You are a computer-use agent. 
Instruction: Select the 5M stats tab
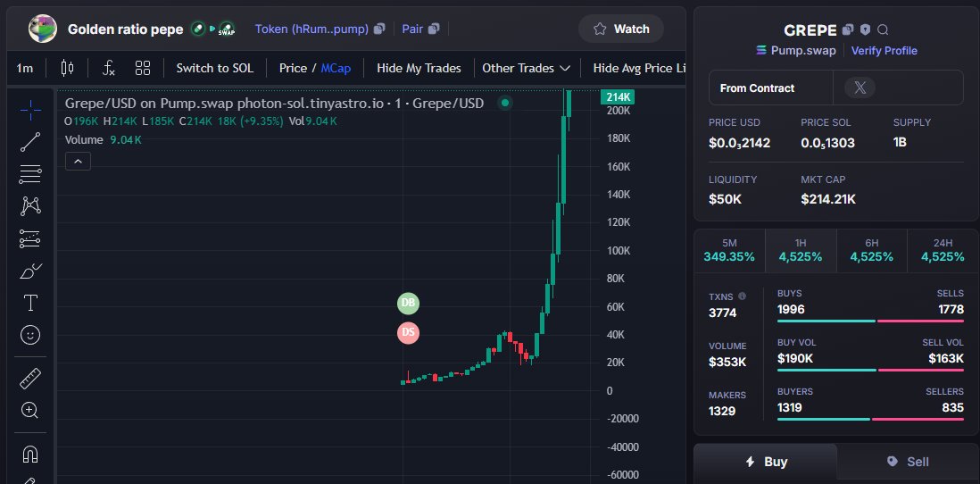(729, 251)
